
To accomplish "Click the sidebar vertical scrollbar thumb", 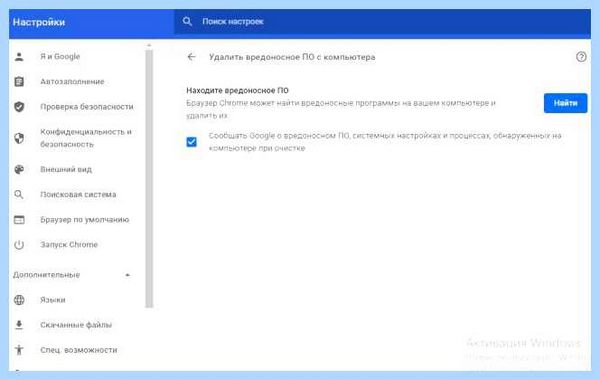I will click(x=149, y=178).
